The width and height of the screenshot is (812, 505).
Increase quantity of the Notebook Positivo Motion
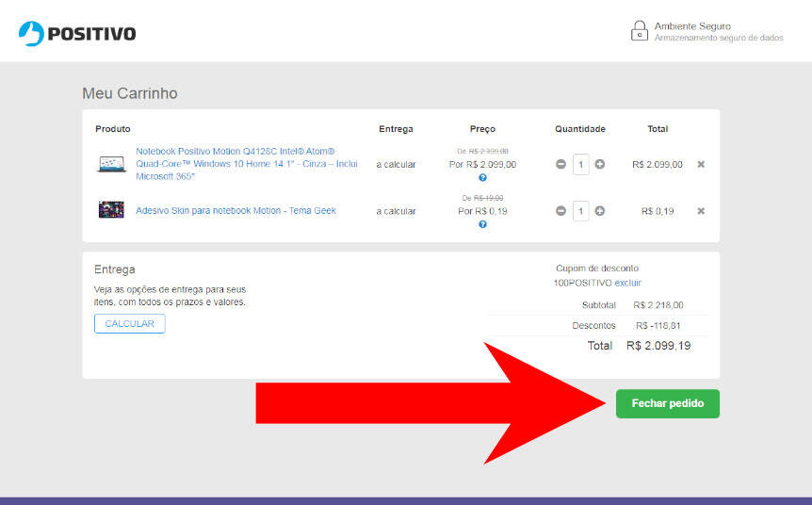click(x=600, y=164)
